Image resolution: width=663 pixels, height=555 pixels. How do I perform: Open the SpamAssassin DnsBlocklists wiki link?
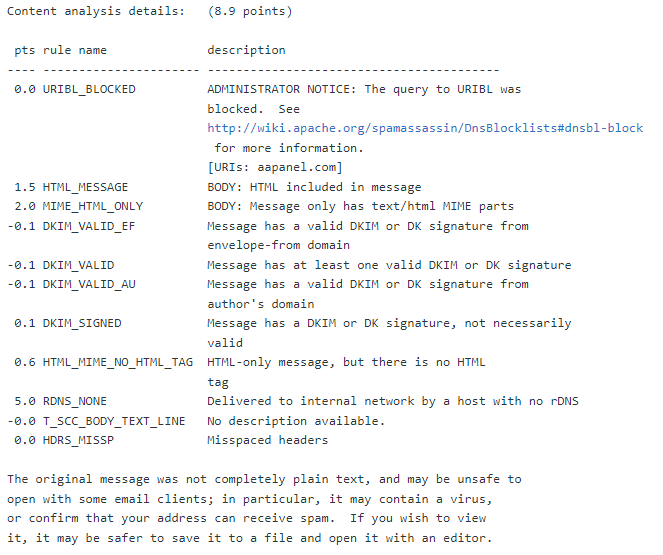tap(425, 128)
